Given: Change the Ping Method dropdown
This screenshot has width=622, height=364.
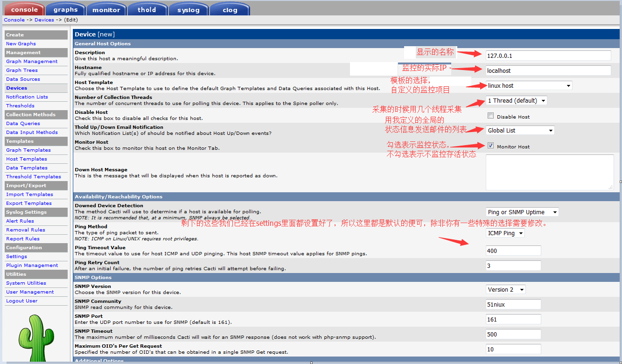Looking at the screenshot, I should 505,233.
